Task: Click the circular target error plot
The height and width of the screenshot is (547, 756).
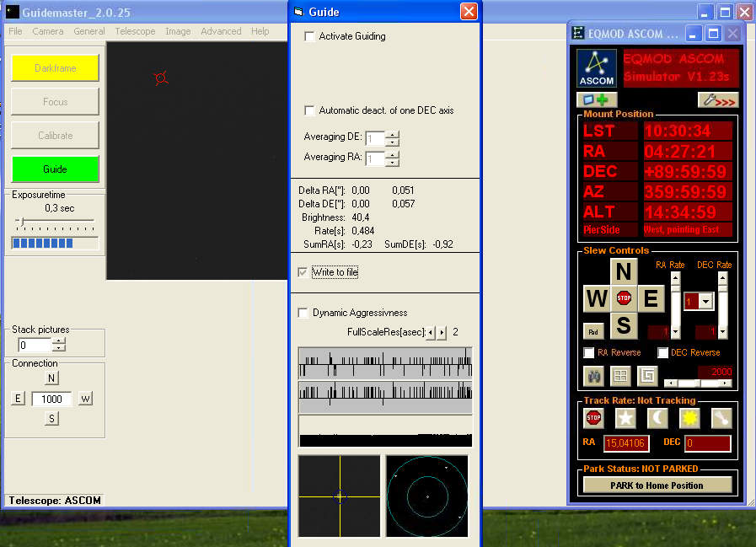Action: (x=427, y=496)
